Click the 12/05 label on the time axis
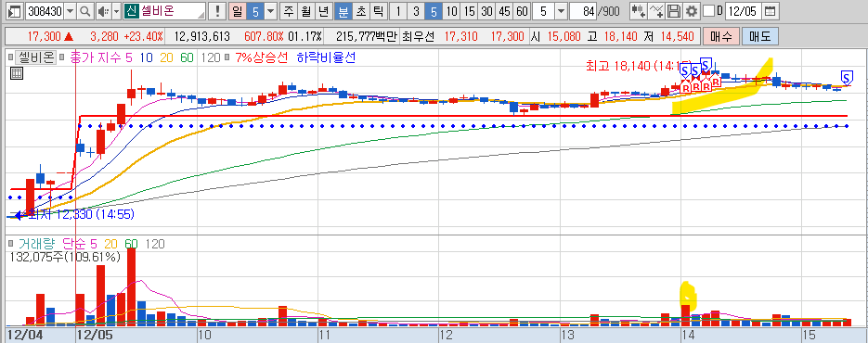 [x=94, y=336]
